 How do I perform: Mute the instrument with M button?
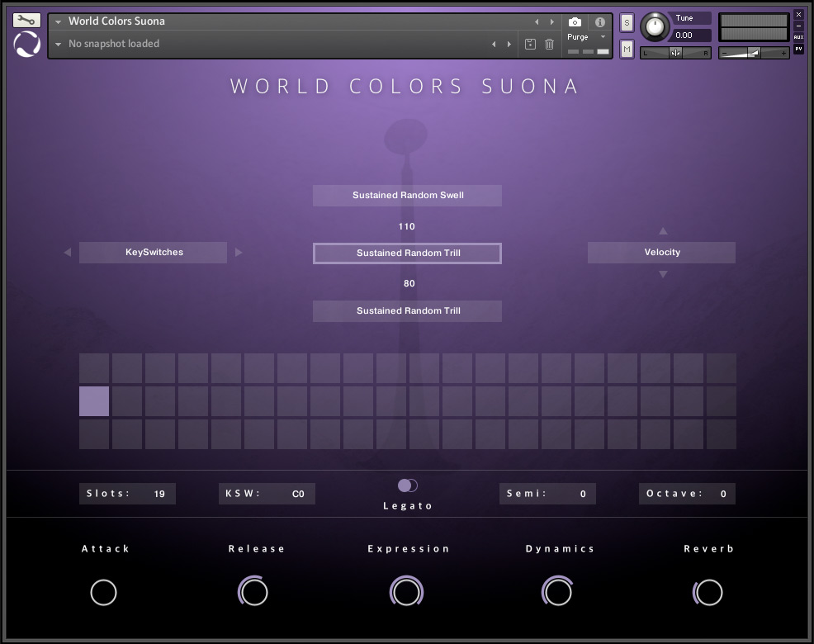(x=627, y=50)
